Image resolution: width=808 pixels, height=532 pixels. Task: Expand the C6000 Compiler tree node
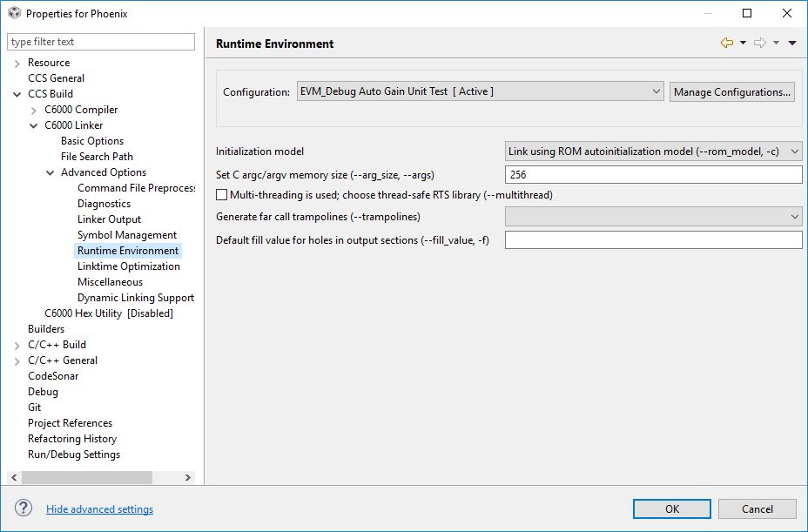click(x=34, y=110)
